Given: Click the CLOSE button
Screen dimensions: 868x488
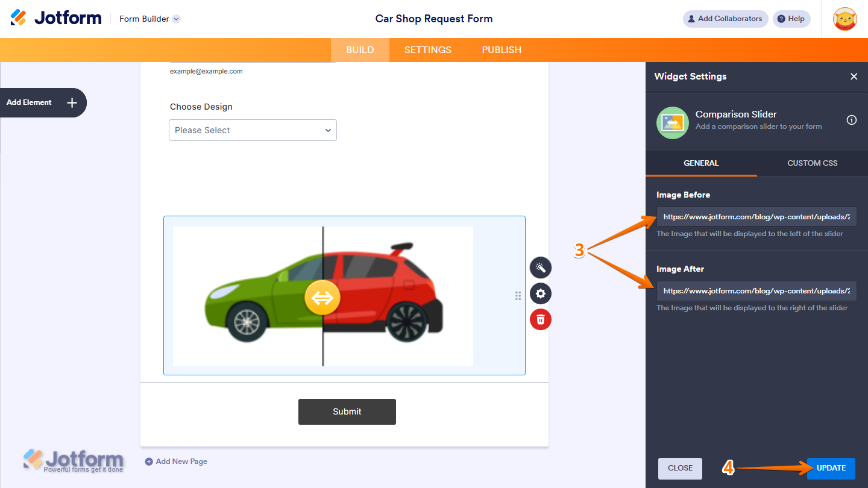Looking at the screenshot, I should (680, 468).
